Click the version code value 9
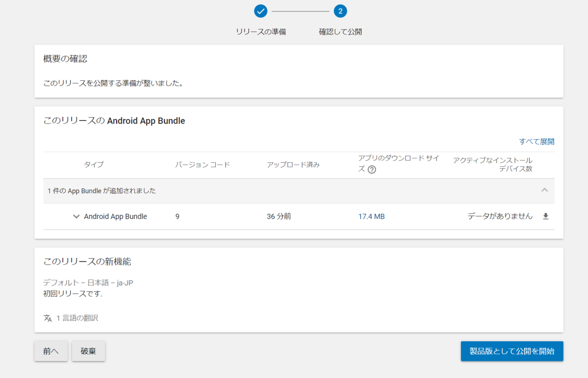 point(177,216)
